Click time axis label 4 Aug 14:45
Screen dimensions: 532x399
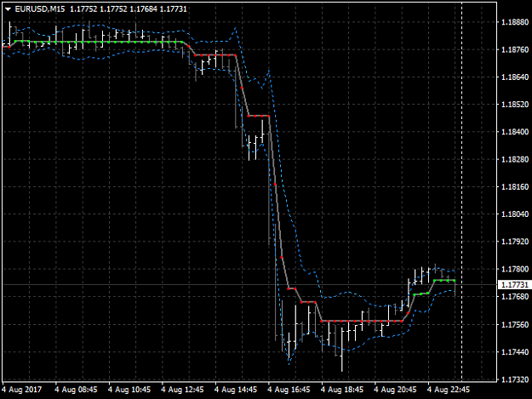click(x=236, y=390)
